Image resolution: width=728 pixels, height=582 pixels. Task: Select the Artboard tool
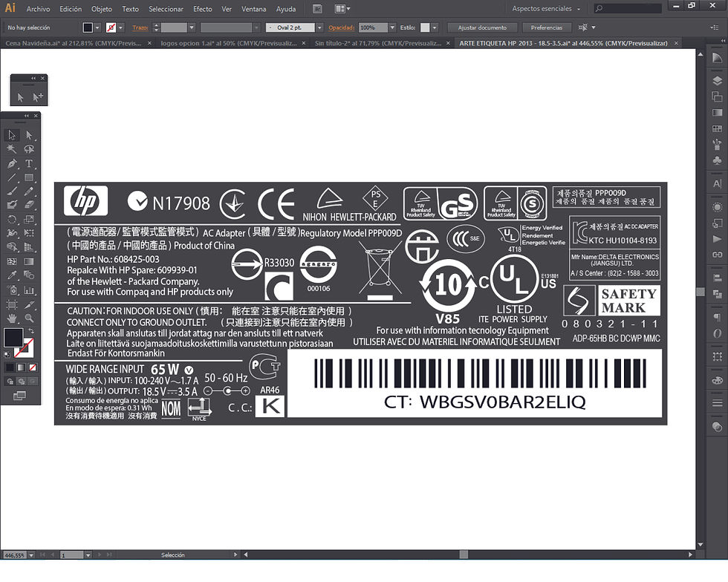12,304
